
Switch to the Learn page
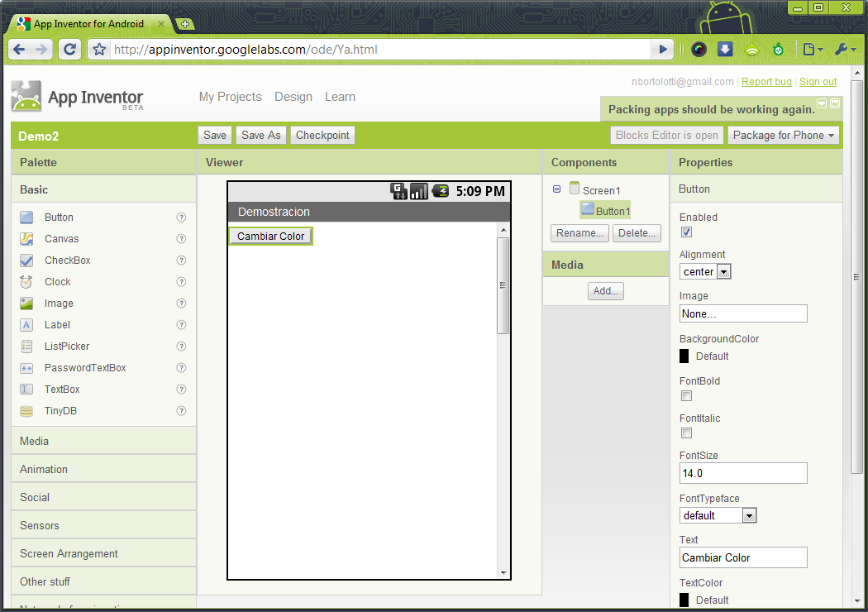[340, 97]
